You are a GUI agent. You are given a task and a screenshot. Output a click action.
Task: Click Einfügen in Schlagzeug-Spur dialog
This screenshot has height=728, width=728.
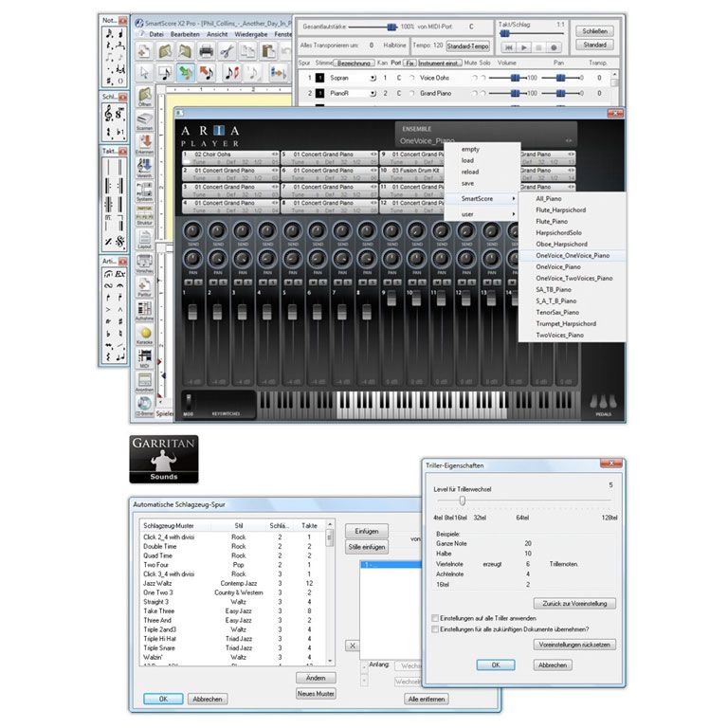pos(367,531)
